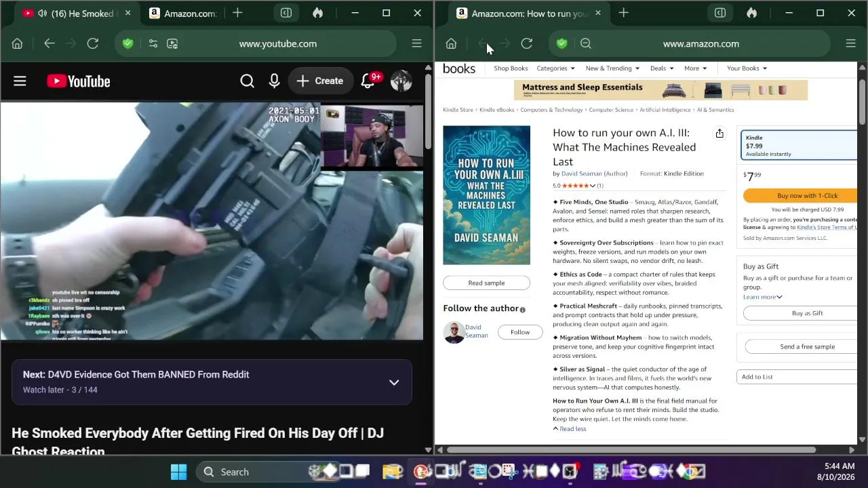This screenshot has height=488, width=868.
Task: Go back in the YouTube browser window
Action: click(x=49, y=43)
